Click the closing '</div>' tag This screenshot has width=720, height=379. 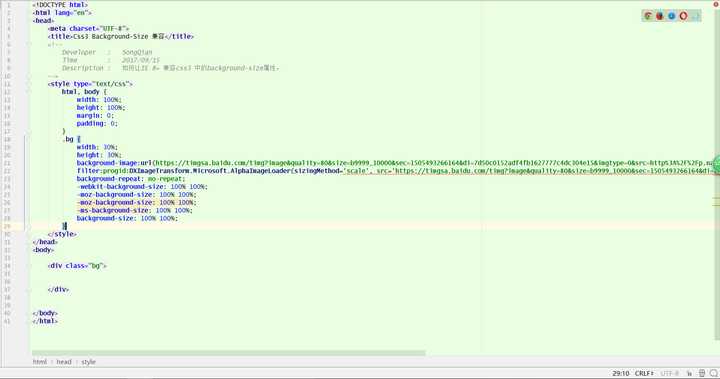[x=58, y=289]
